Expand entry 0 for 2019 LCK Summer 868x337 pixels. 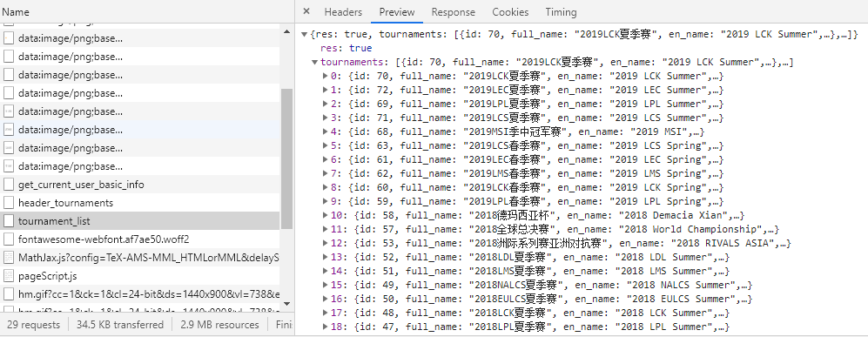pyautogui.click(x=326, y=76)
